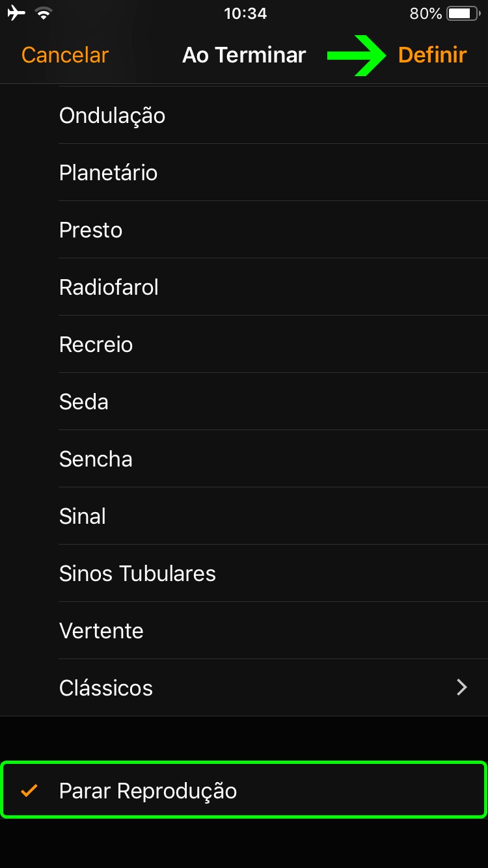Select the Presto tone
Screen dimensions: 488x868
point(90,230)
